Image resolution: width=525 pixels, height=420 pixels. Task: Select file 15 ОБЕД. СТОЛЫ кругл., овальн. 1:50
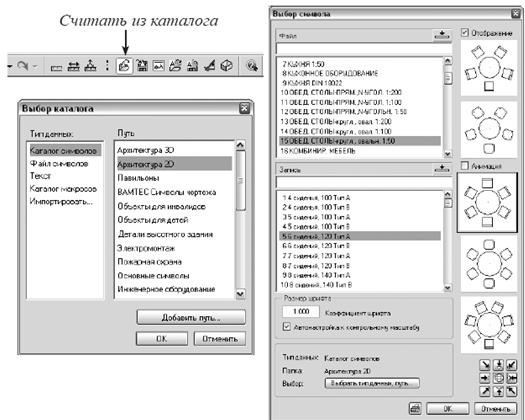click(360, 141)
